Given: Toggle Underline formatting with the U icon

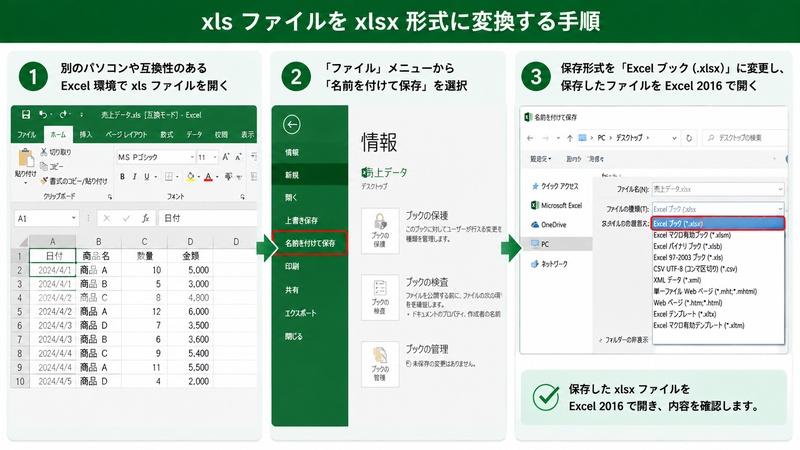Looking at the screenshot, I should [x=146, y=177].
